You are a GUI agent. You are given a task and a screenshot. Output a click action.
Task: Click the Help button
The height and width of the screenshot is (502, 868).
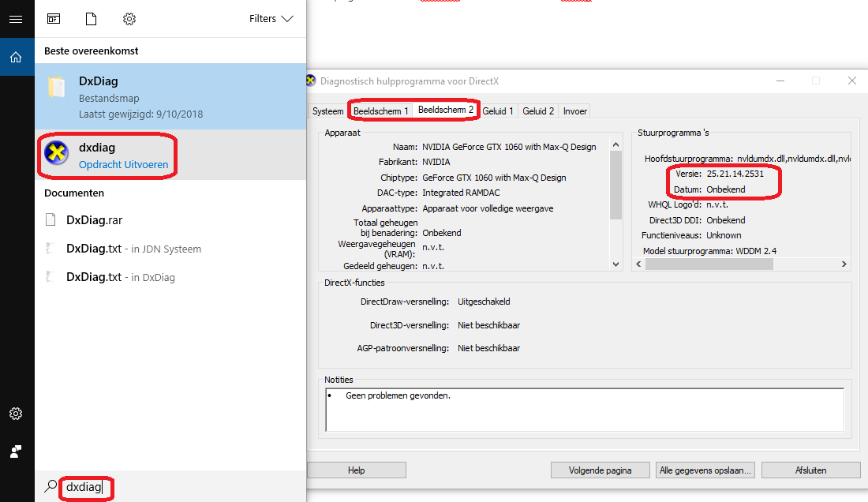pos(357,470)
